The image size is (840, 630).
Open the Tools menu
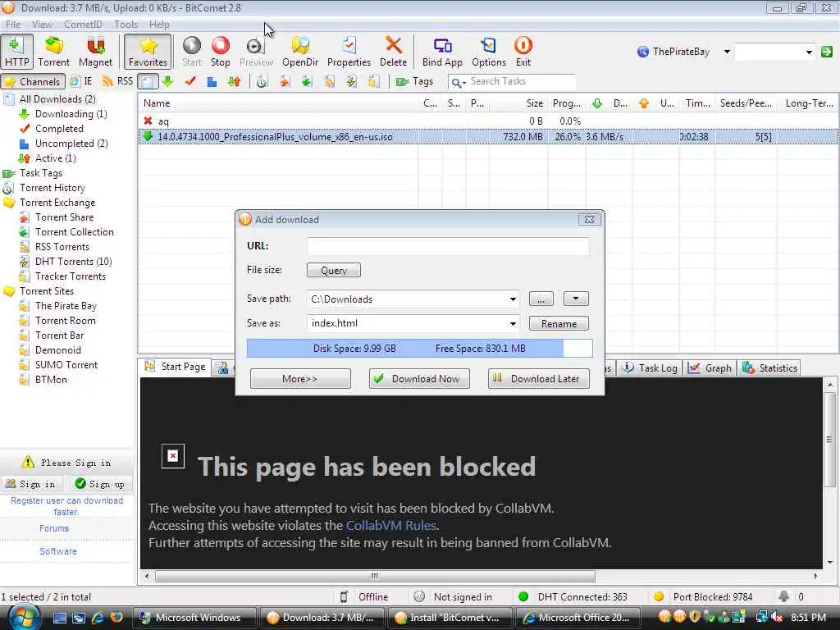click(126, 25)
